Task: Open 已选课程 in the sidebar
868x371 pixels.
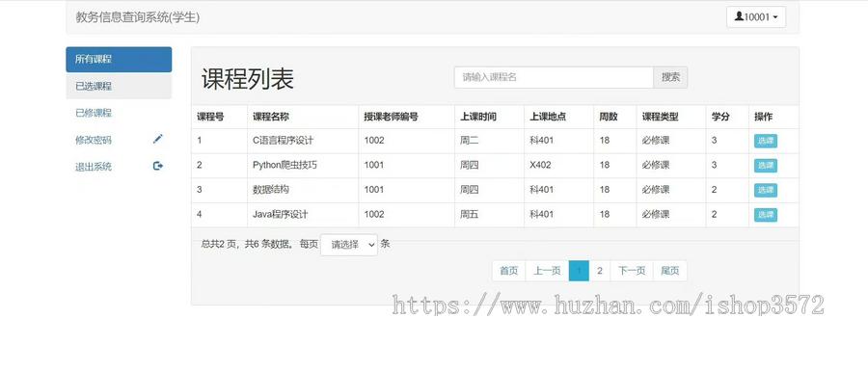Action: click(x=119, y=87)
